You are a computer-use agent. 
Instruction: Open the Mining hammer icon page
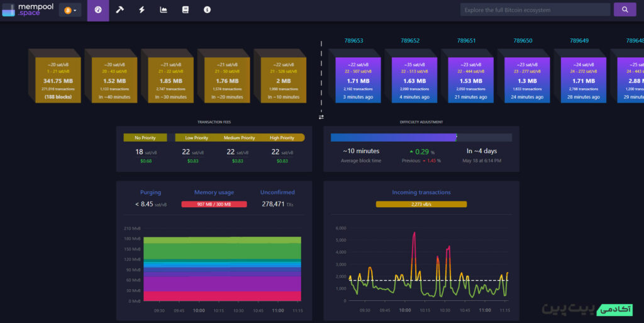pos(119,10)
